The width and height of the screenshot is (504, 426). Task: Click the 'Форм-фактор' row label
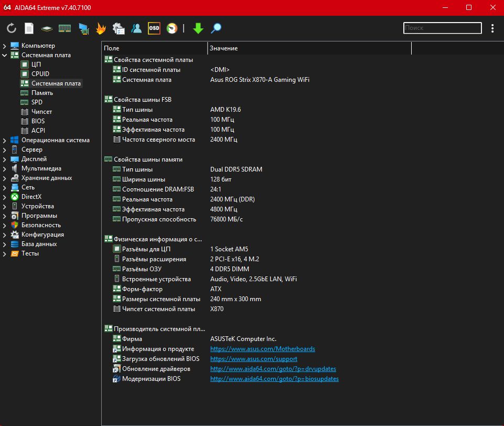[142, 289]
